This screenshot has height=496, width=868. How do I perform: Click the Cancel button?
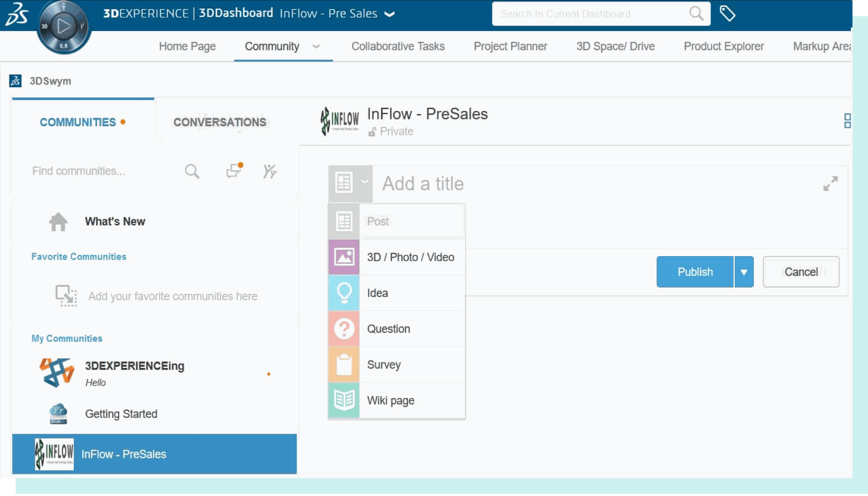pos(801,272)
